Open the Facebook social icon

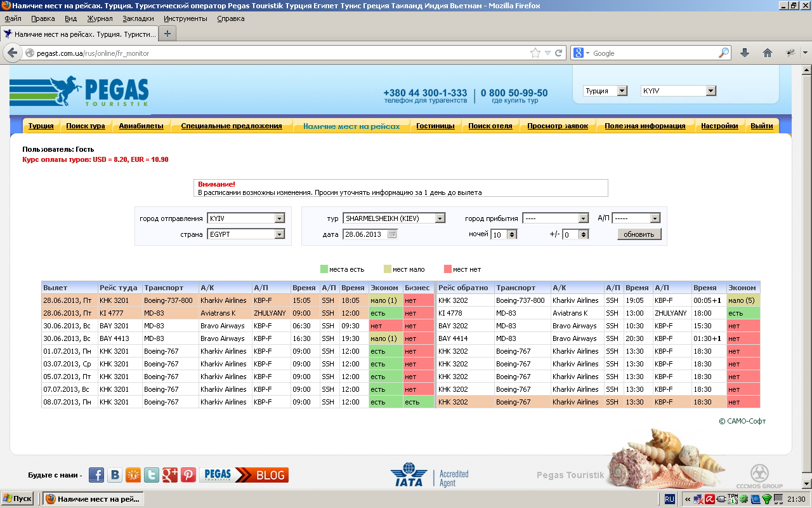click(x=96, y=475)
